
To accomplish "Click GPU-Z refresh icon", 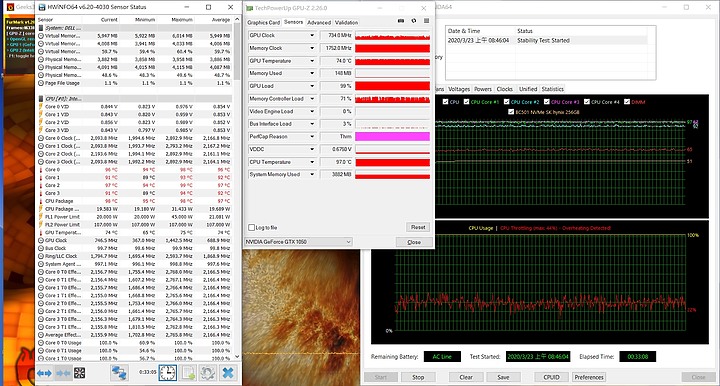I will tap(414, 21).
